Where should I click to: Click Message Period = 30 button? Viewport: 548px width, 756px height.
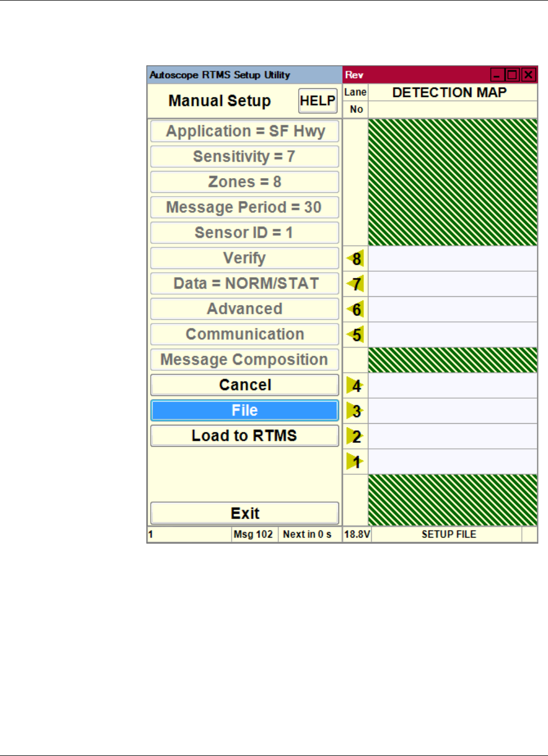click(x=245, y=208)
